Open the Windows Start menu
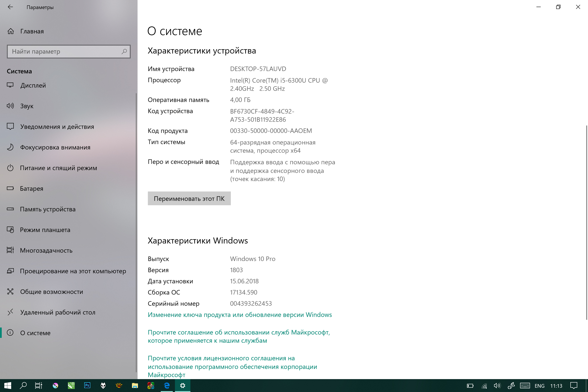 [x=8, y=386]
